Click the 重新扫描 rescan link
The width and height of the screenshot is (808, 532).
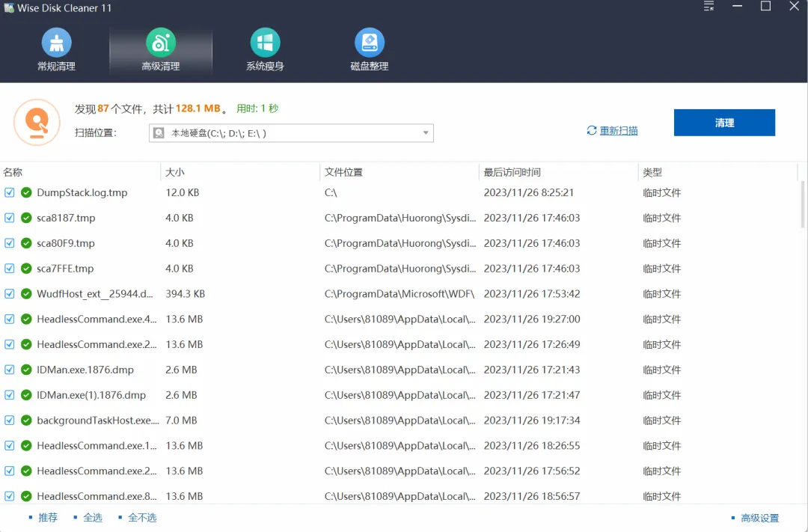(x=619, y=131)
